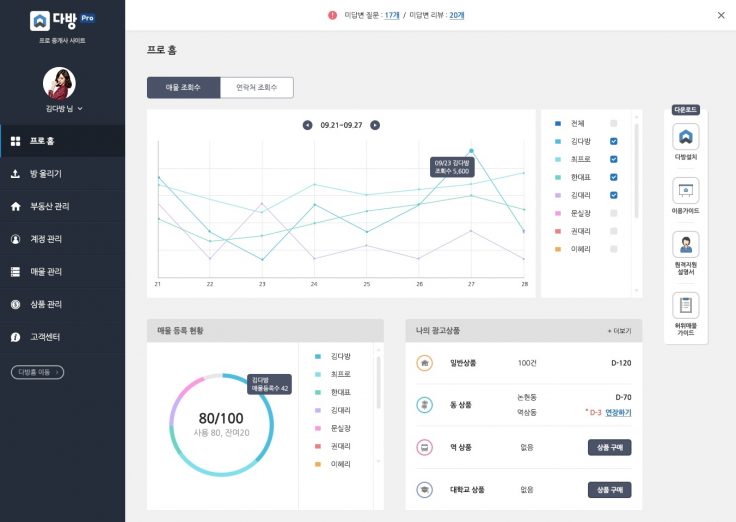
Task: Check the 윤실장 legend checkbox
Action: coord(614,213)
